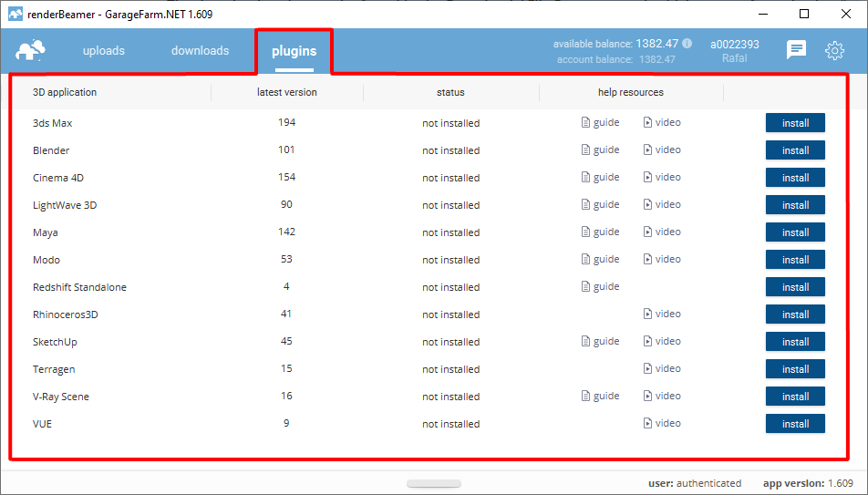The height and width of the screenshot is (495, 868).
Task: Click Maya's 'not installed' status
Action: [x=451, y=232]
